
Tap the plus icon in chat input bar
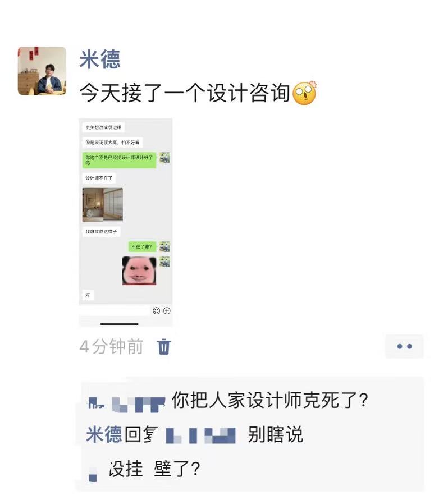tap(167, 310)
